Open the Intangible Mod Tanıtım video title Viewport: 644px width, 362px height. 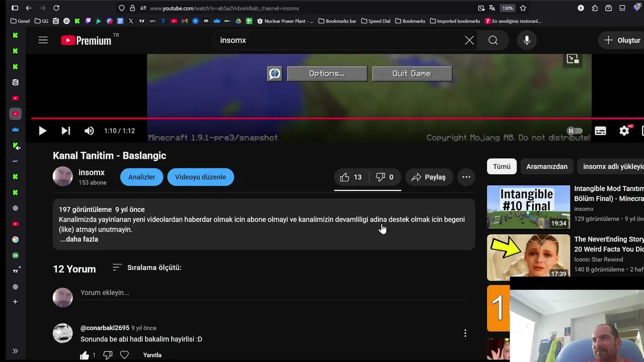click(609, 193)
